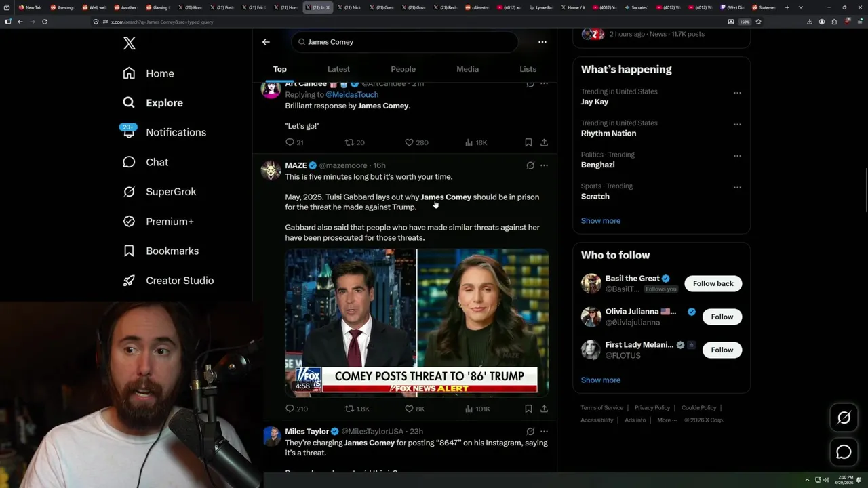The height and width of the screenshot is (488, 868).
Task: Show more accounts to follow
Action: click(601, 380)
